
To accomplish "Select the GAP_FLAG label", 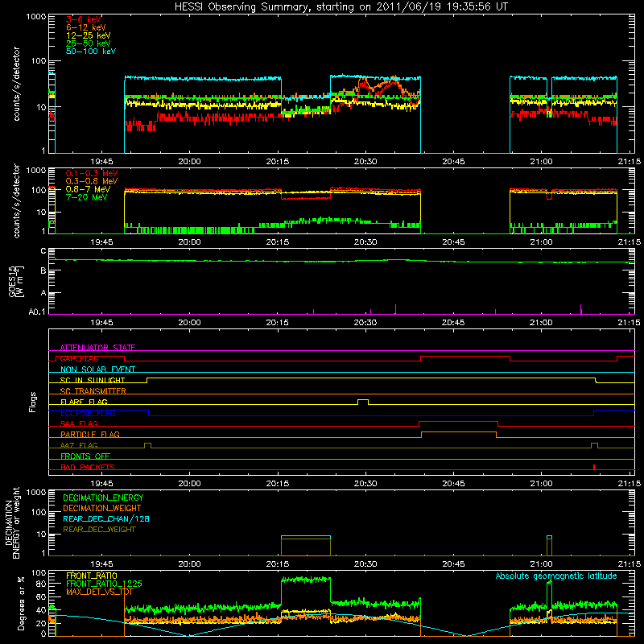I will pyautogui.click(x=79, y=358).
